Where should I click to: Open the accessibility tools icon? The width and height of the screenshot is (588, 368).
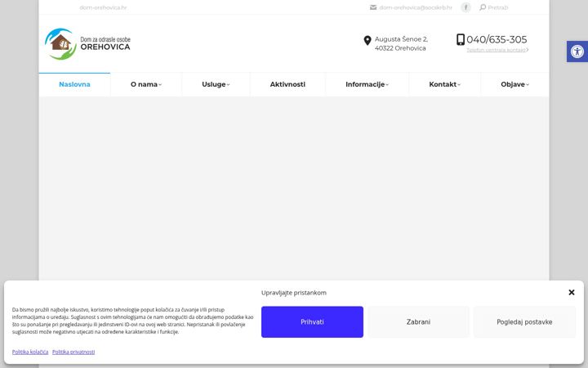point(577,52)
